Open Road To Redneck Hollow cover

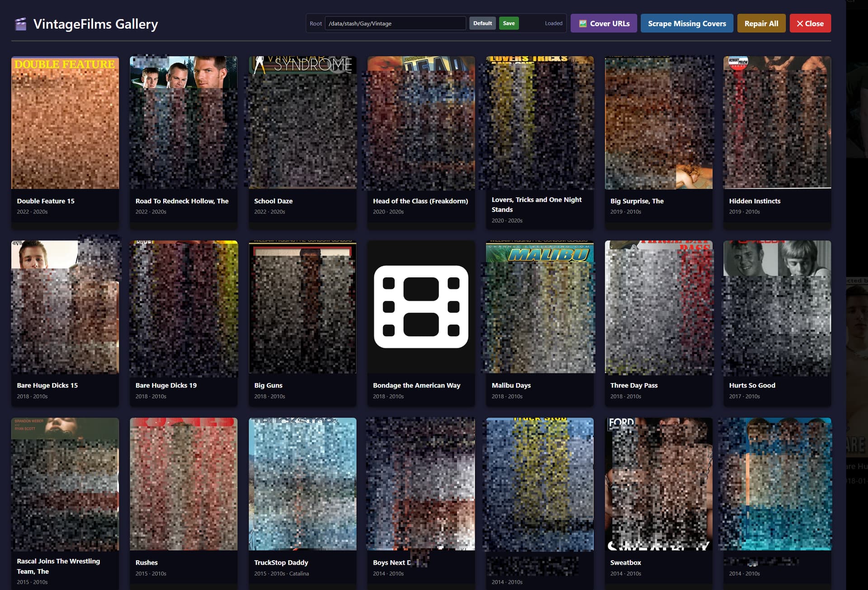pos(184,123)
